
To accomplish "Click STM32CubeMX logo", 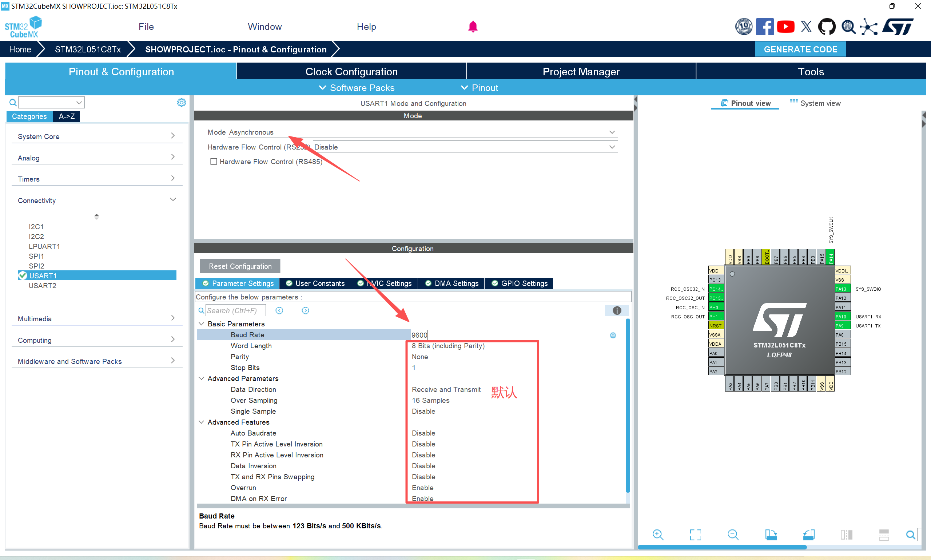I will [23, 27].
